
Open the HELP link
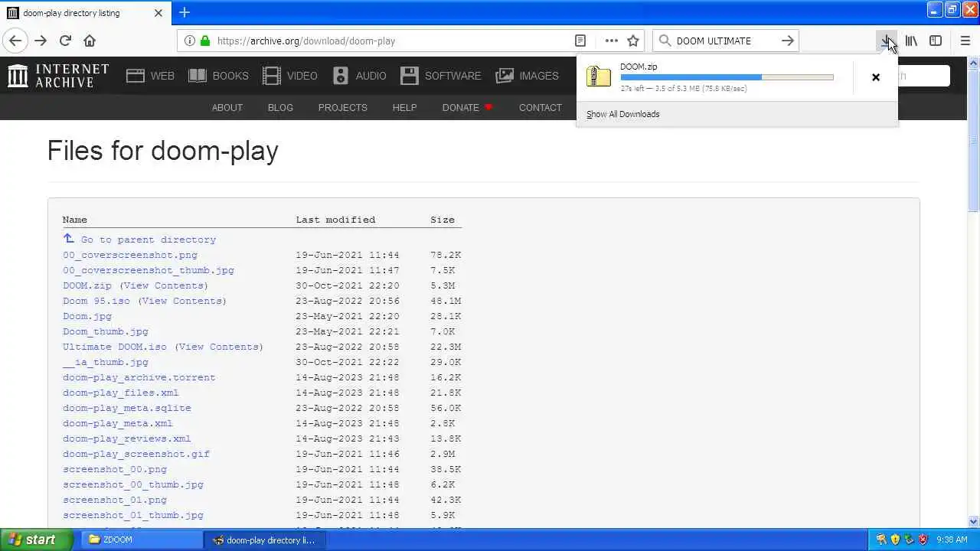pyautogui.click(x=404, y=108)
